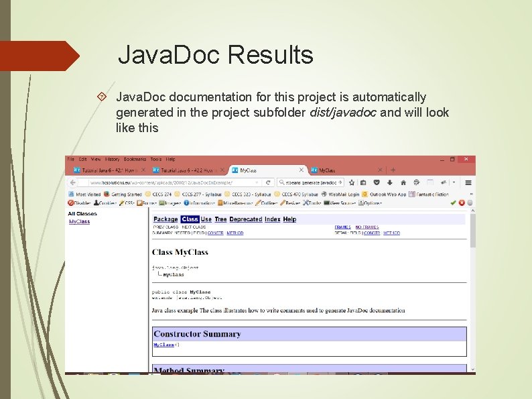
Task: Click the MyClass() constructor link
Action: pos(164,345)
